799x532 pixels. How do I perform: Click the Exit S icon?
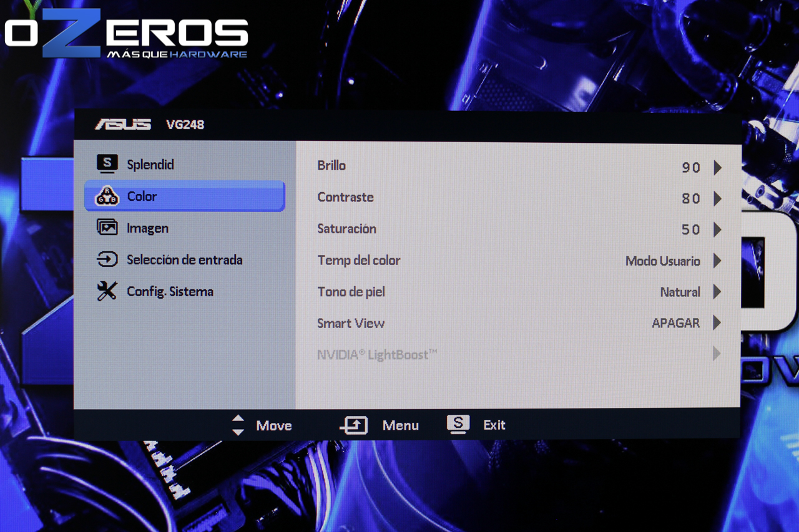click(458, 425)
